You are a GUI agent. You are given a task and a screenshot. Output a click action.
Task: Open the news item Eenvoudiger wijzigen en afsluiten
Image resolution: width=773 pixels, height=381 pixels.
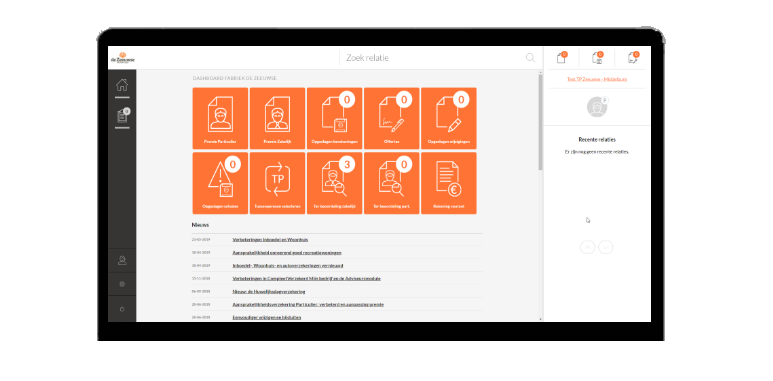pos(267,317)
